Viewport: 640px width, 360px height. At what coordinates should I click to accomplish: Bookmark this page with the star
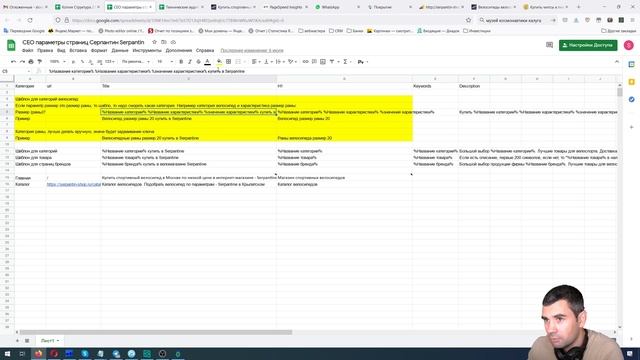coord(469,20)
